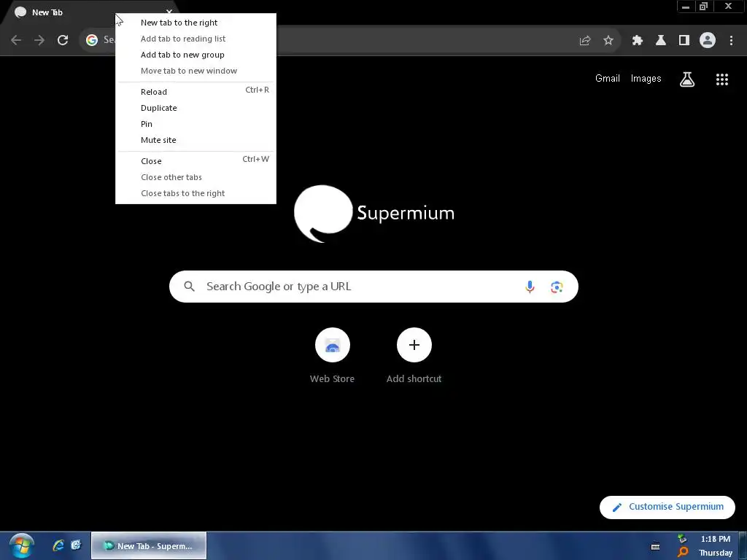Click the Google logo in the address bar
This screenshot has height=560, width=747.
pyautogui.click(x=92, y=40)
